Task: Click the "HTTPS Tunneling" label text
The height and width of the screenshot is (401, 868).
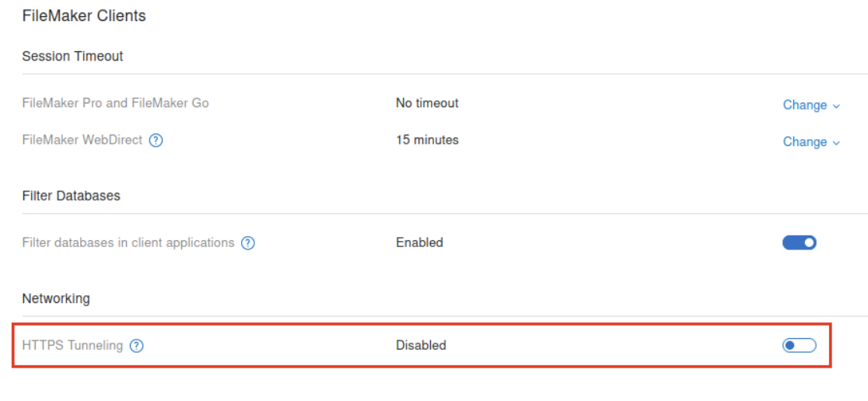Action: coord(72,345)
